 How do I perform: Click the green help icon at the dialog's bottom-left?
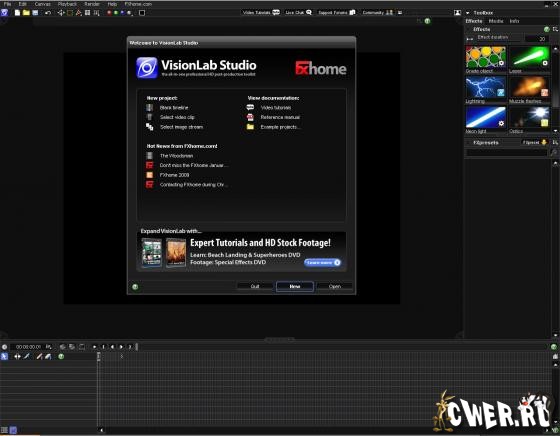point(135,287)
